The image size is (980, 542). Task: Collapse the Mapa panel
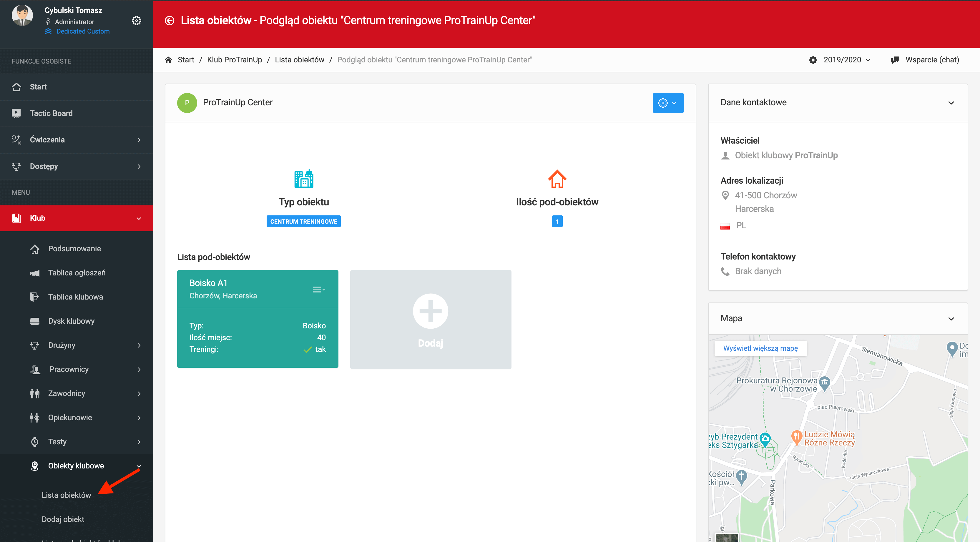pos(951,319)
